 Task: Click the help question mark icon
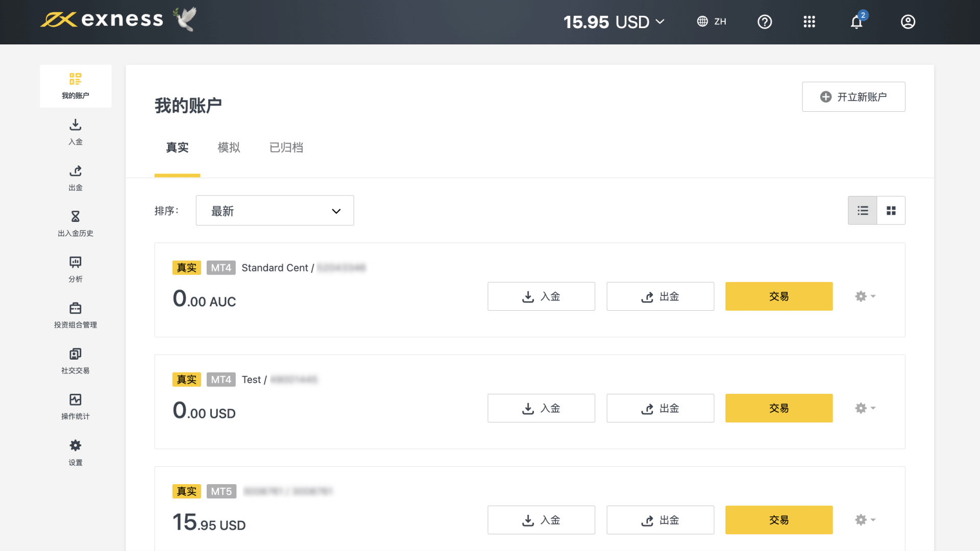pos(765,22)
